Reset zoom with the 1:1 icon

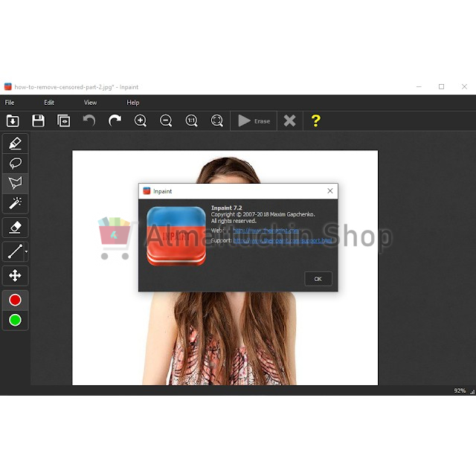pyautogui.click(x=191, y=120)
